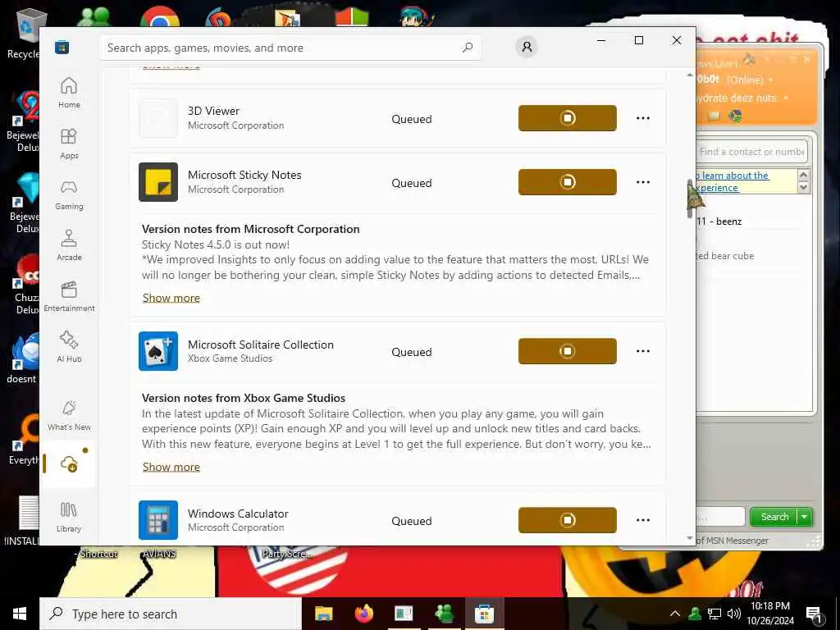Select the Chrome desktop icon
This screenshot has width=840, height=630.
(160, 17)
